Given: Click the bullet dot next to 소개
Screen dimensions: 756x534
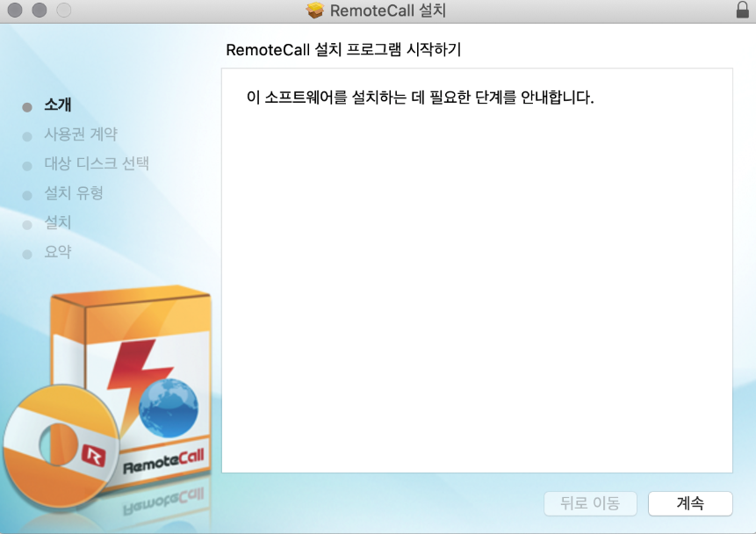Looking at the screenshot, I should tap(27, 107).
